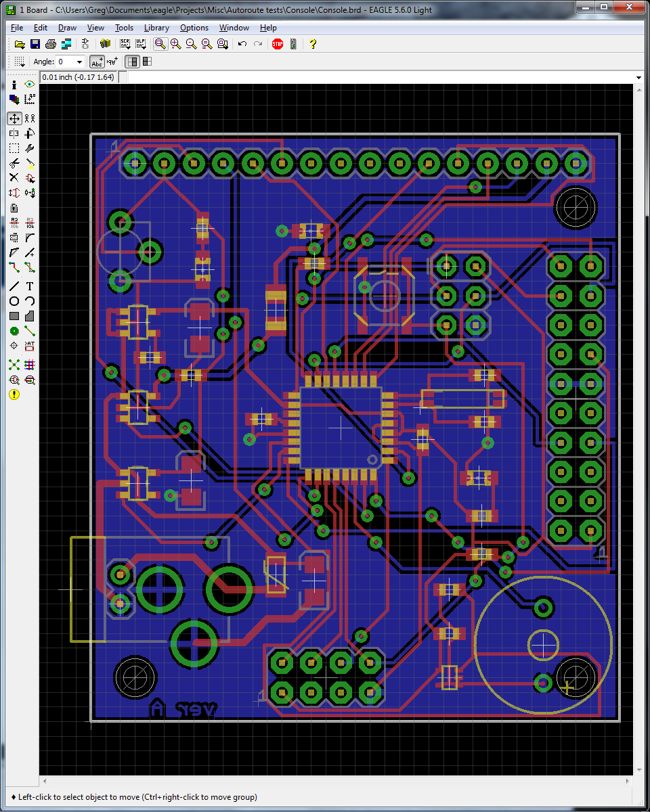This screenshot has width=650, height=812.
Task: Click the red Stop button
Action: [x=276, y=43]
